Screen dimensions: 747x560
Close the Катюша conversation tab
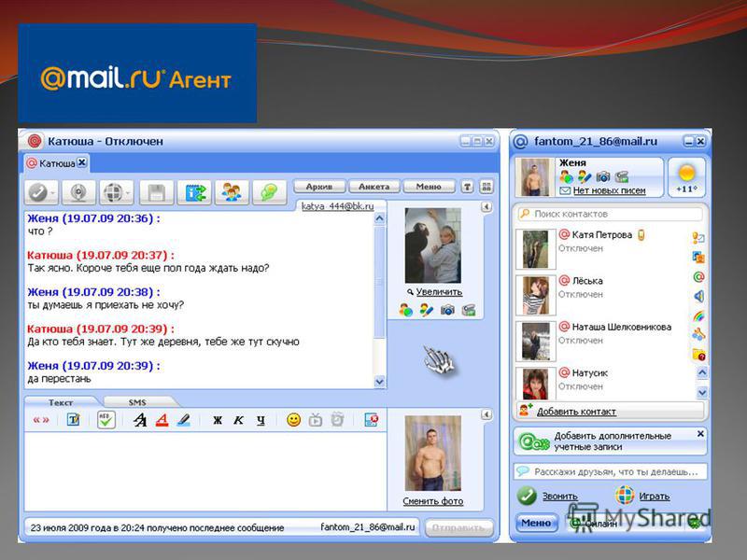(x=82, y=162)
